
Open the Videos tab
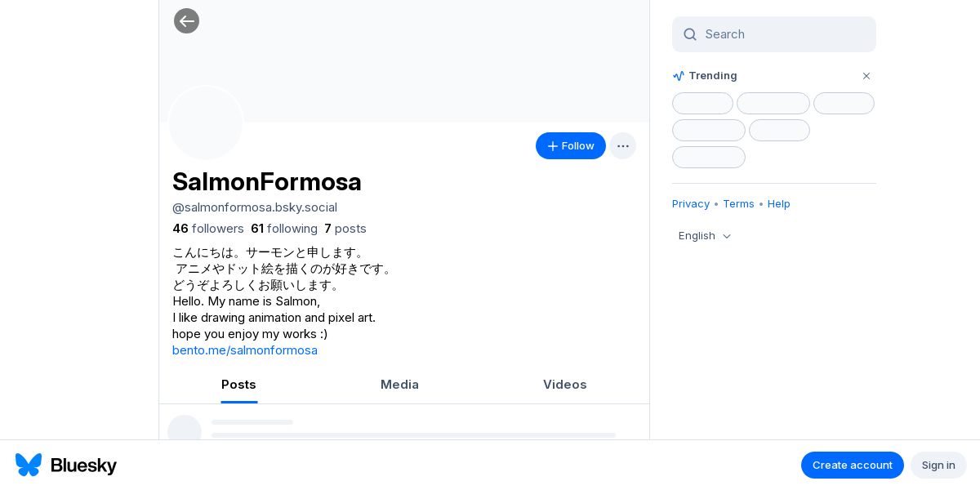564,385
